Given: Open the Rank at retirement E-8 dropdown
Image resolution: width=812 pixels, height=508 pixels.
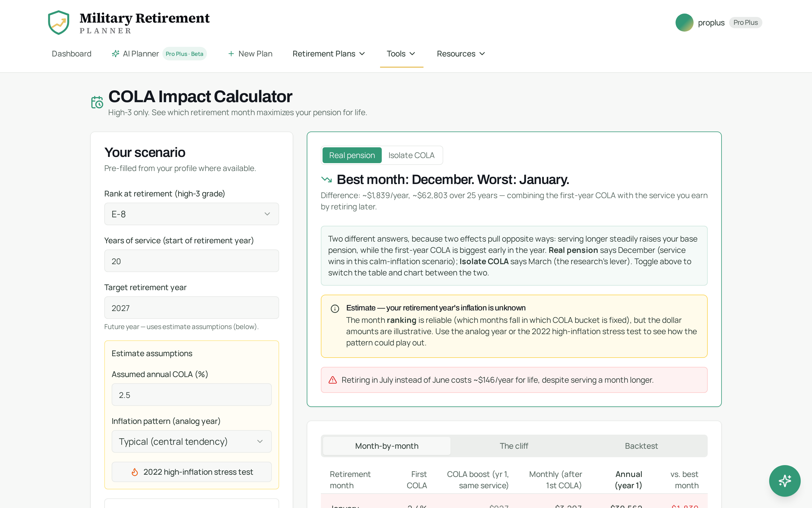Looking at the screenshot, I should tap(192, 214).
